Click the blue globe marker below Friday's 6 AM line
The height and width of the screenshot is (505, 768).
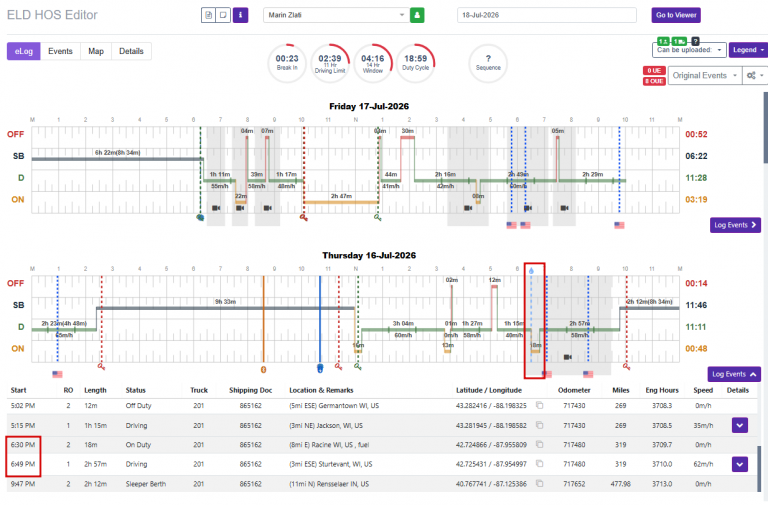pyautogui.click(x=200, y=217)
